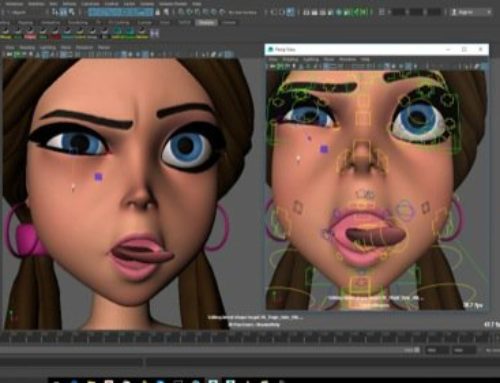Screen dimensions: 500x383
Task: Click the shelf icon with dark red label
Action: point(55,33)
